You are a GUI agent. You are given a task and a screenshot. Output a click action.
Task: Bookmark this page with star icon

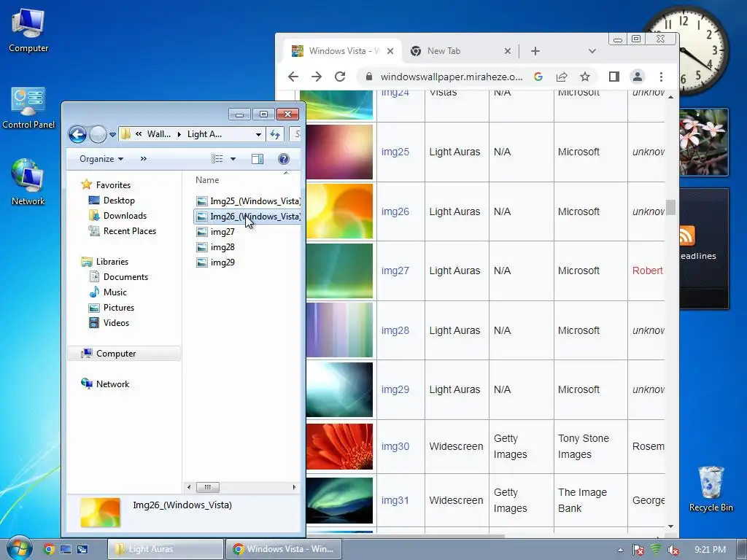(x=585, y=77)
